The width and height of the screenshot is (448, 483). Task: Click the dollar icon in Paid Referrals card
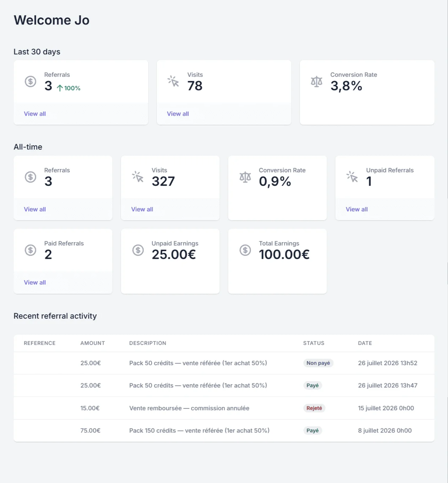pyautogui.click(x=31, y=250)
